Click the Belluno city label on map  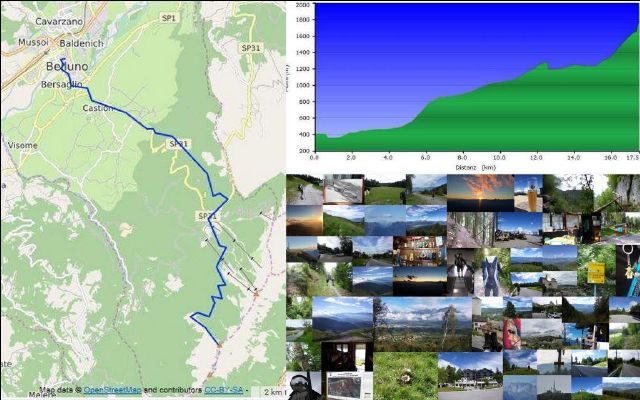tap(68, 66)
